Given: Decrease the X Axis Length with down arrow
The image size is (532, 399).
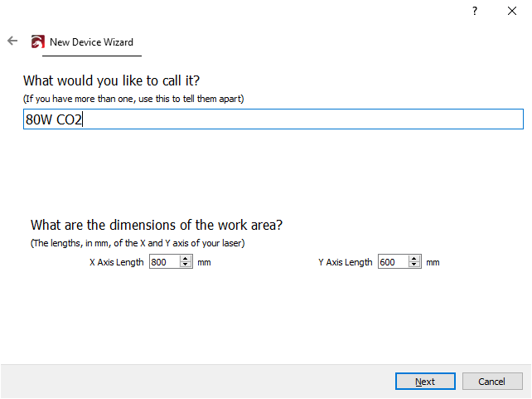Looking at the screenshot, I should coord(186,265).
